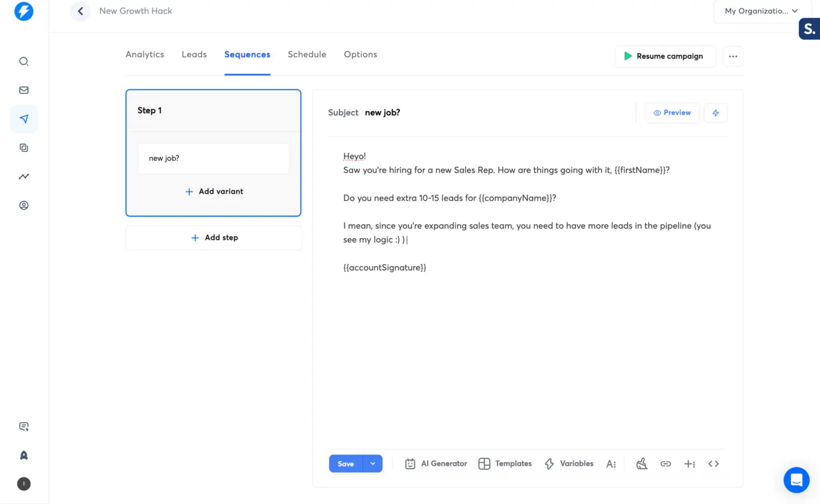The width and height of the screenshot is (820, 504).
Task: Click the subject field 'new job?'
Action: [383, 113]
